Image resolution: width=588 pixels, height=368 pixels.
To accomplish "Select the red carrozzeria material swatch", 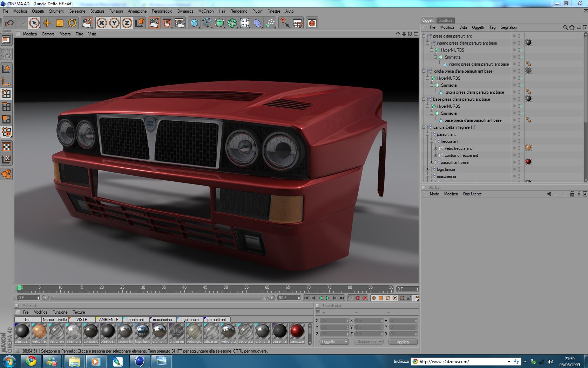I will click(x=297, y=331).
